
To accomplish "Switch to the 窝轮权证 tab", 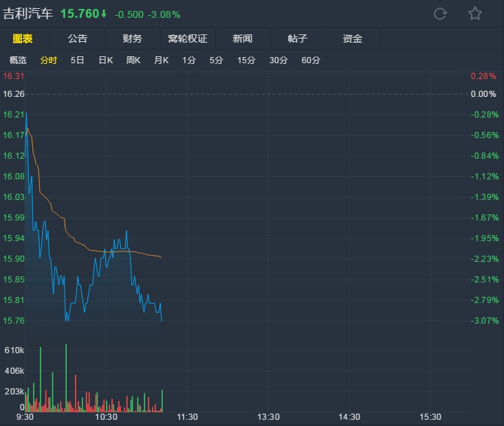I will [x=187, y=38].
